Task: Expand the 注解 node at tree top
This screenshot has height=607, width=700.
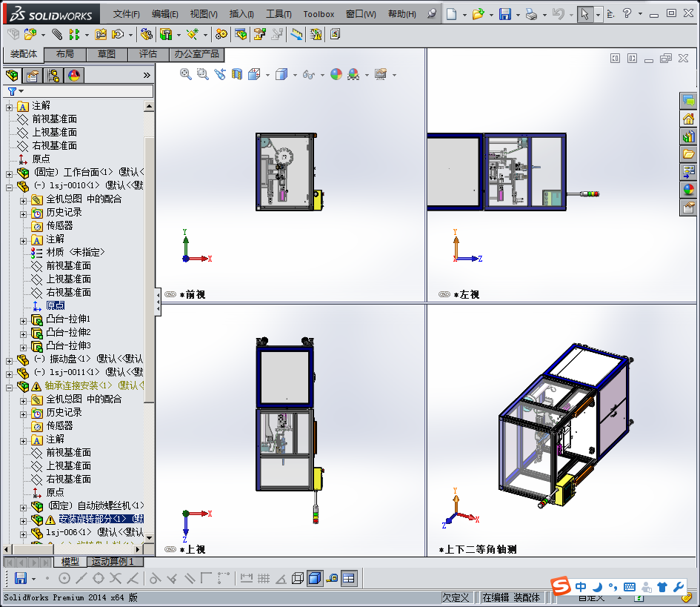Action: 10,107
